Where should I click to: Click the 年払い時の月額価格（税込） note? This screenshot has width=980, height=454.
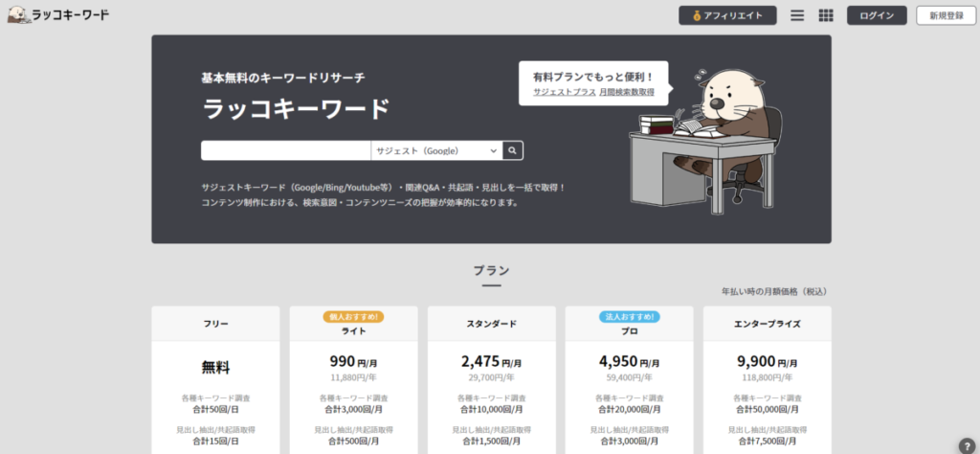pos(775,292)
